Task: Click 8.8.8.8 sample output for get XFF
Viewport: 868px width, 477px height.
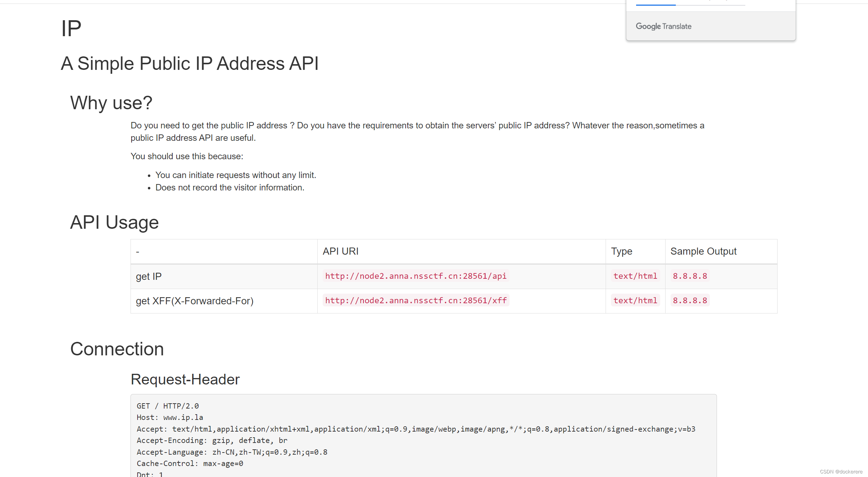Action: point(690,300)
